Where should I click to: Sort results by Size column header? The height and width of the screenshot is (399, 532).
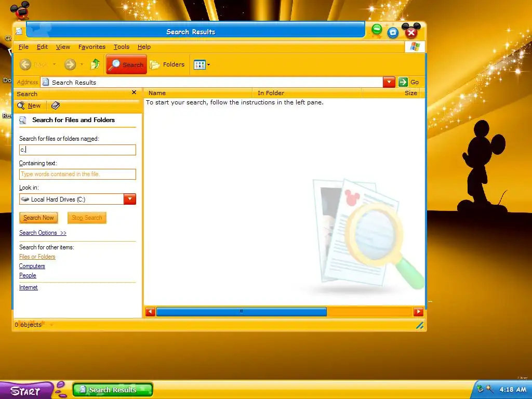[391, 93]
